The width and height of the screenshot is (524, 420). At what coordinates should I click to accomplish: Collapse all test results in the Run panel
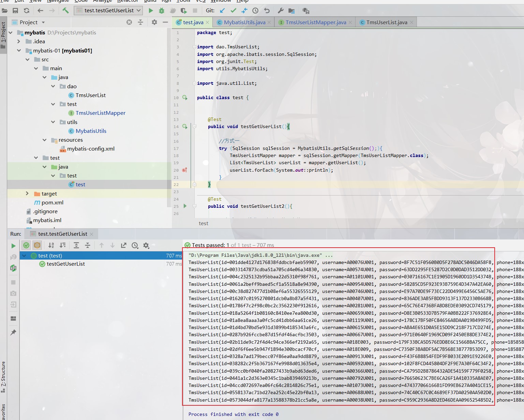(88, 245)
